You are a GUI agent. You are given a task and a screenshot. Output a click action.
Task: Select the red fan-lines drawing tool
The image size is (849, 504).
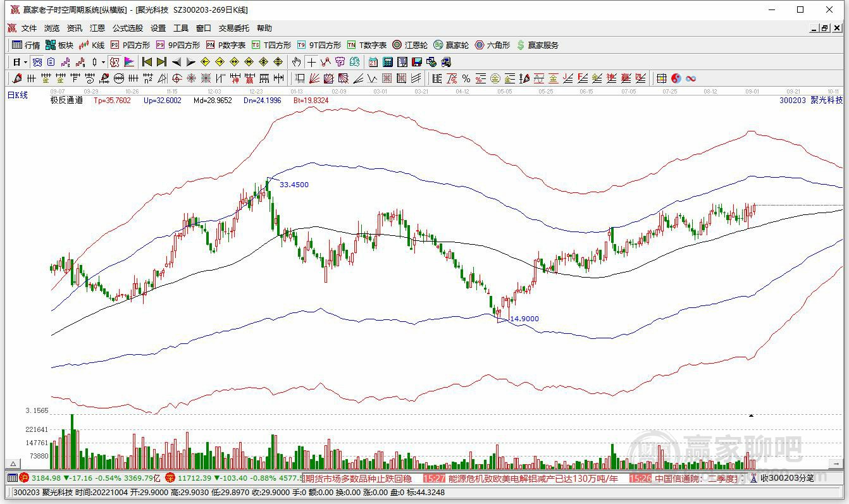pyautogui.click(x=314, y=78)
